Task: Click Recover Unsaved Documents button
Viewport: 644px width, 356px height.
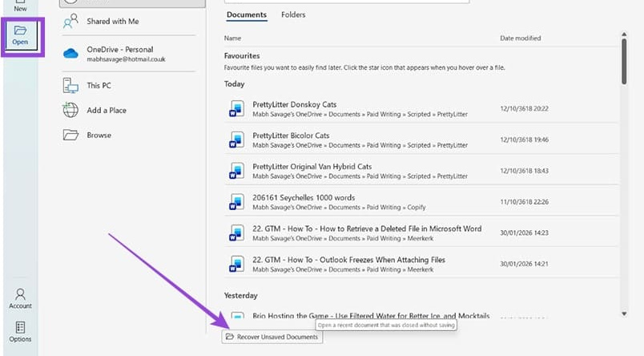Action: [272, 337]
